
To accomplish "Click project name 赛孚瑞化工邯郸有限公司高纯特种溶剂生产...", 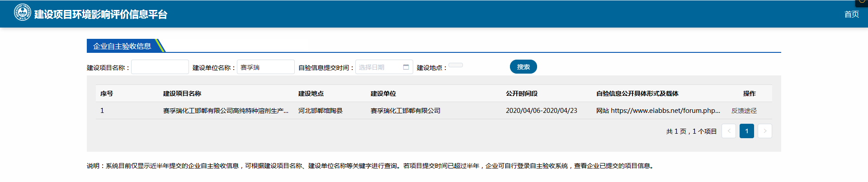I will pos(226,111).
